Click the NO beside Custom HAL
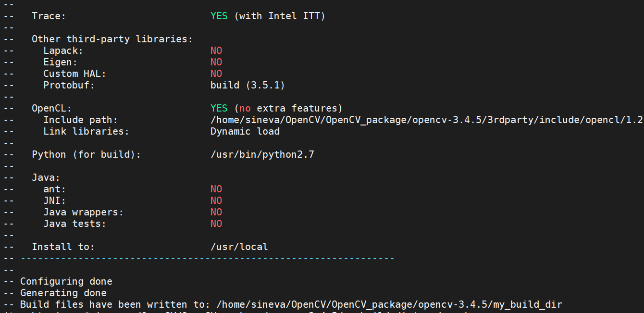This screenshot has width=644, height=313. click(216, 74)
